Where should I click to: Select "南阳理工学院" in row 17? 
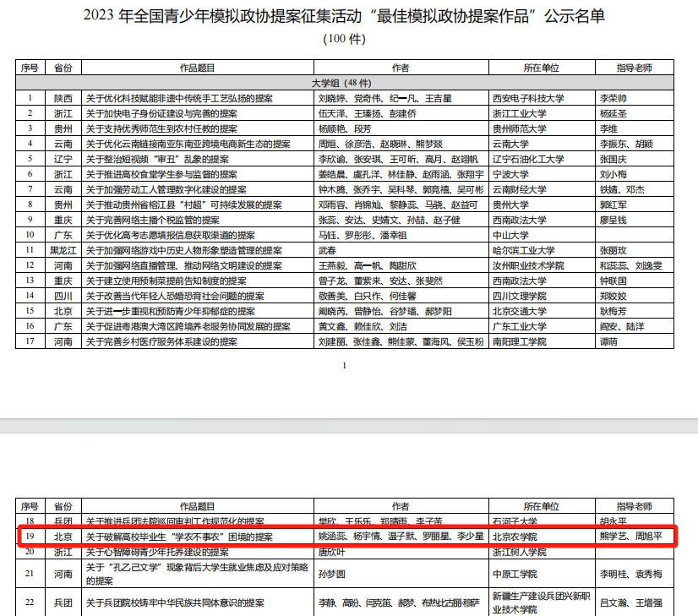point(521,341)
